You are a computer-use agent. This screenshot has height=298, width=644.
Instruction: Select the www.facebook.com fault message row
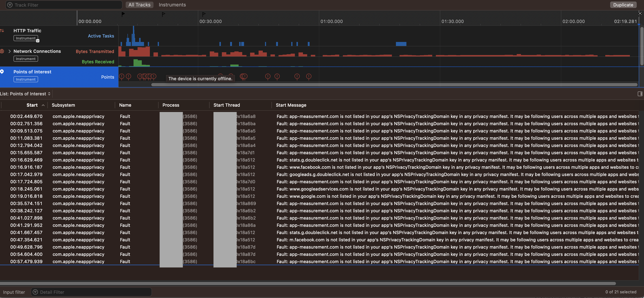click(319, 167)
